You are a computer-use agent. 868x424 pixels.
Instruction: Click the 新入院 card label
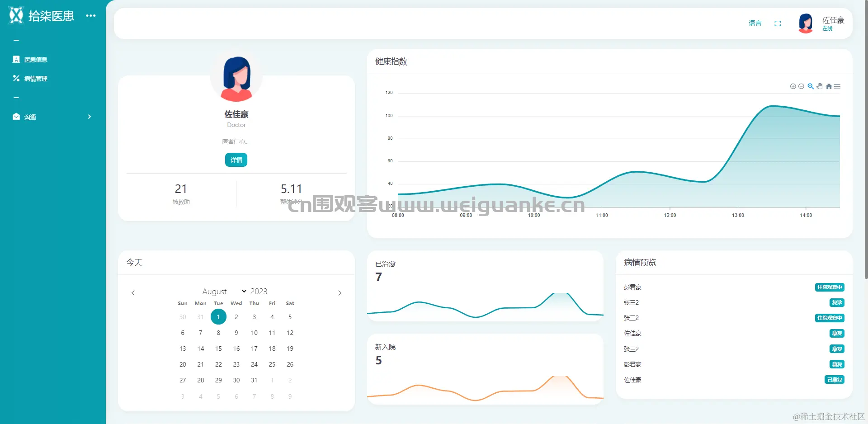tap(386, 347)
